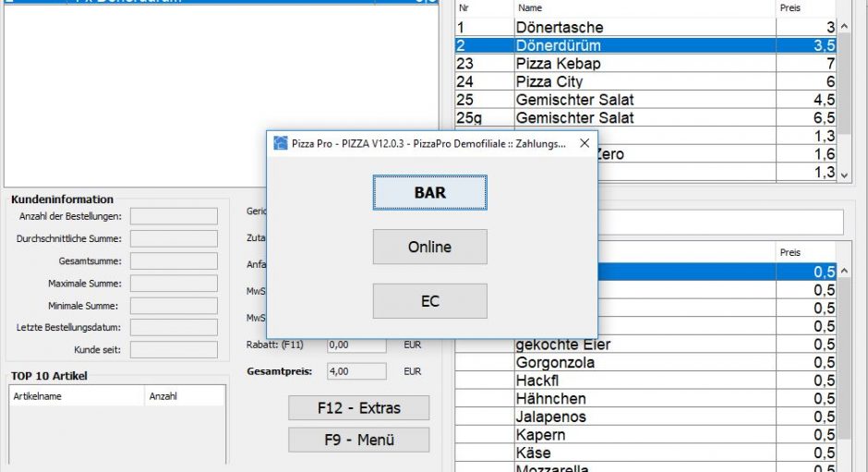The height and width of the screenshot is (472, 868).
Task: Choose the BAR payment button
Action: click(x=429, y=193)
